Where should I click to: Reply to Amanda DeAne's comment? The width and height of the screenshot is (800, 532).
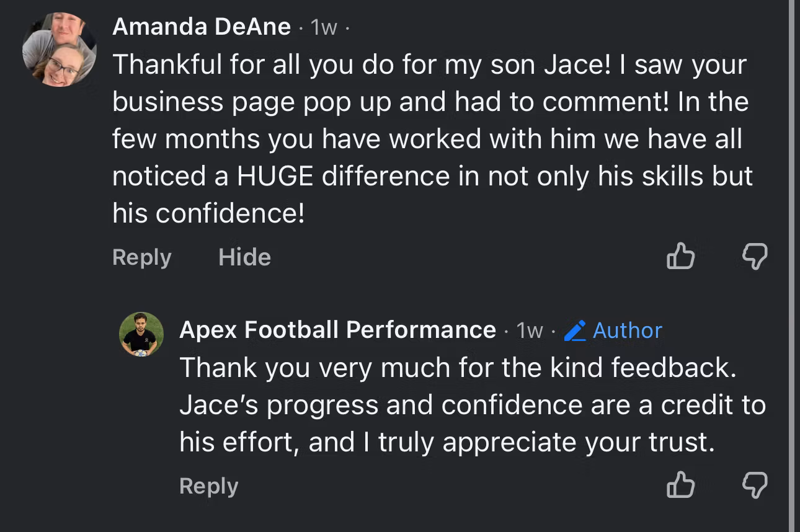pos(141,257)
